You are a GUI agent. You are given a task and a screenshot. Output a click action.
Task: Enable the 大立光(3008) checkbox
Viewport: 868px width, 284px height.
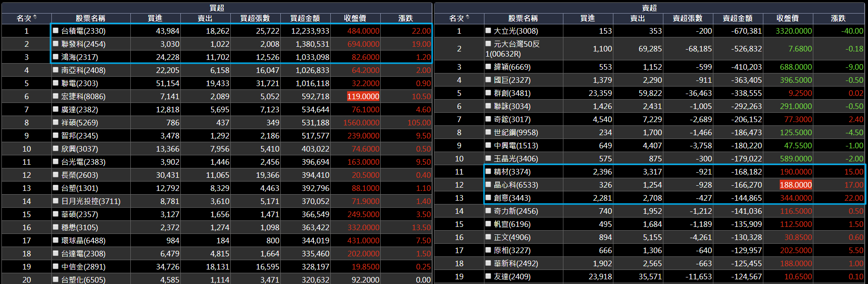click(488, 30)
